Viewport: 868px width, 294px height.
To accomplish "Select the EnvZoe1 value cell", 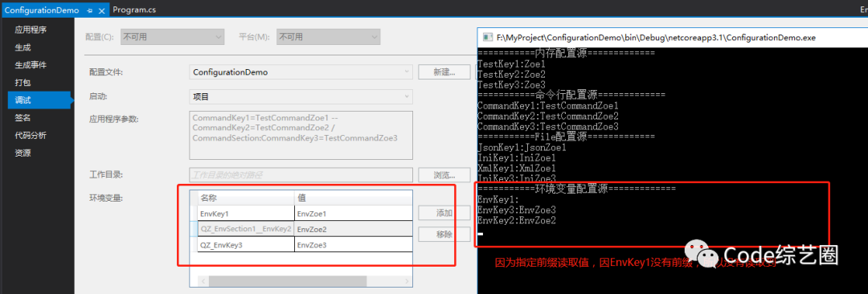I will (x=353, y=213).
